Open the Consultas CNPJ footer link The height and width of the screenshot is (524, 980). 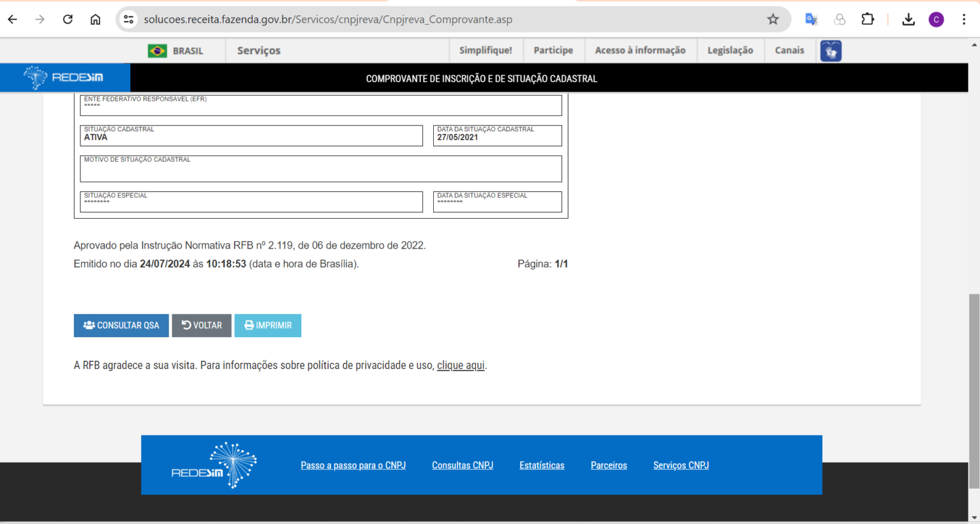(x=463, y=465)
